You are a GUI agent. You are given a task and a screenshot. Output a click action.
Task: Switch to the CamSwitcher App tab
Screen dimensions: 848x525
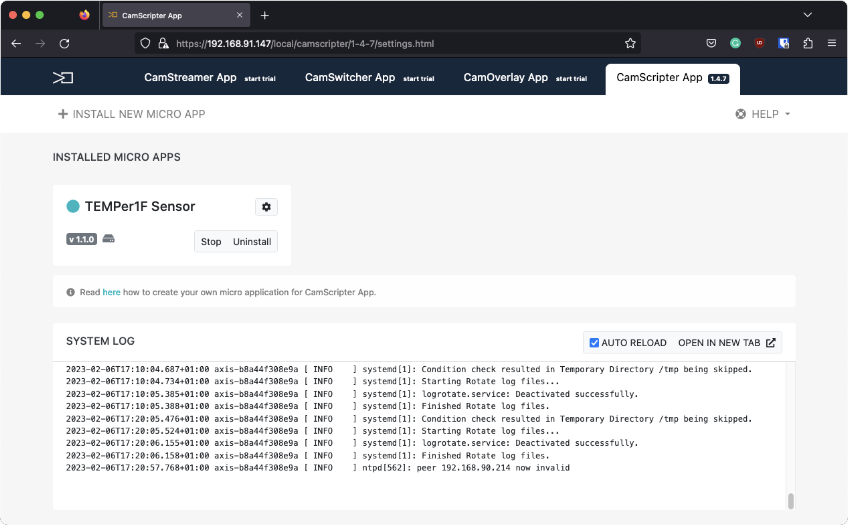[350, 78]
